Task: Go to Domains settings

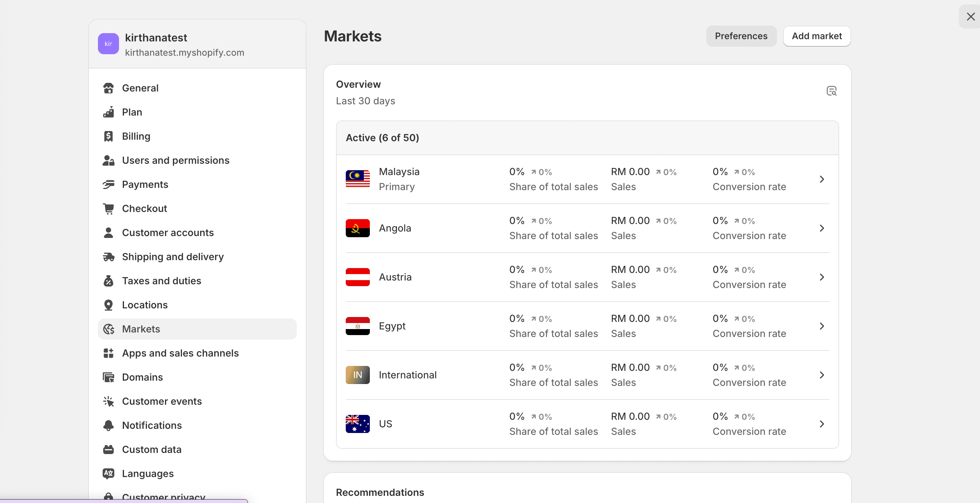Action: click(x=197, y=377)
